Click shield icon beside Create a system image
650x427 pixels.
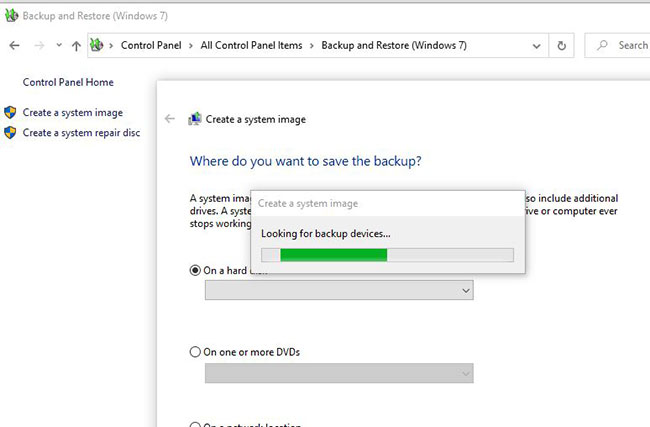(10, 112)
